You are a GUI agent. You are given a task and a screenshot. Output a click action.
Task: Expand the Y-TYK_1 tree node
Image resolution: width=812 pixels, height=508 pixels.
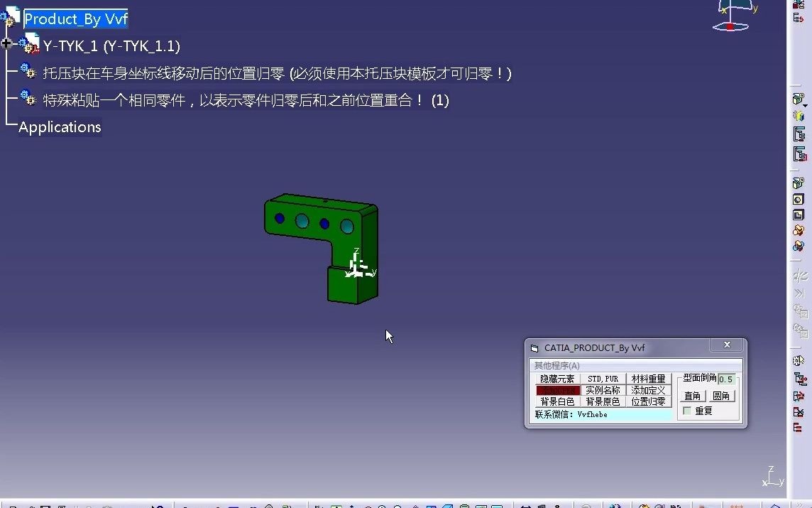tap(6, 43)
